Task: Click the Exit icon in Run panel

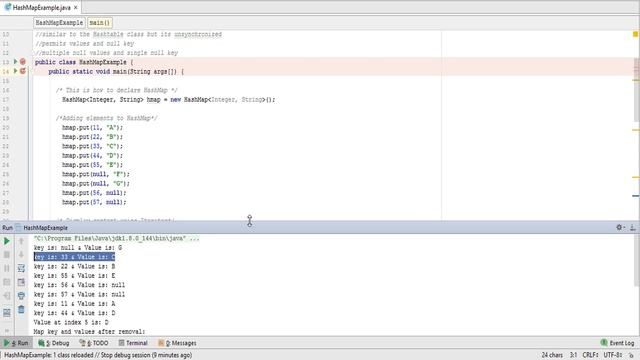Action: point(7,296)
